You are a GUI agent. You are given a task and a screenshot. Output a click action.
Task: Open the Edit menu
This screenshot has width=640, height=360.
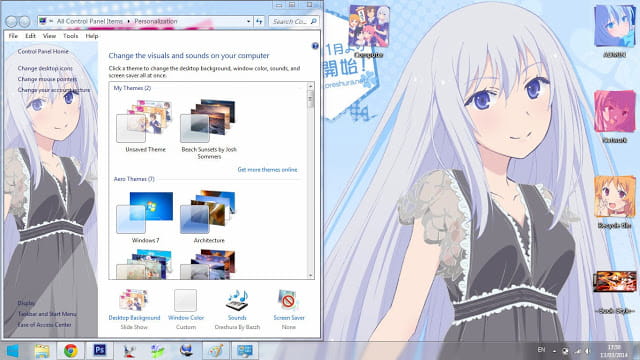coord(30,36)
